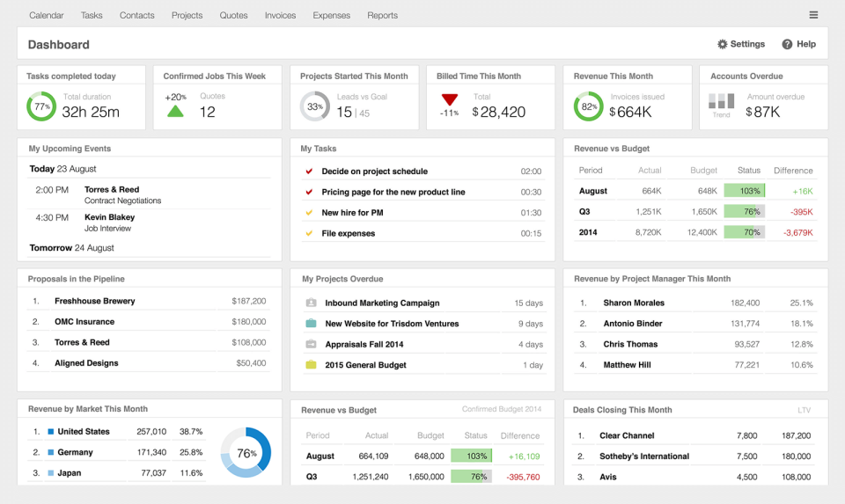Click the United States blue legend swatch

(51, 431)
